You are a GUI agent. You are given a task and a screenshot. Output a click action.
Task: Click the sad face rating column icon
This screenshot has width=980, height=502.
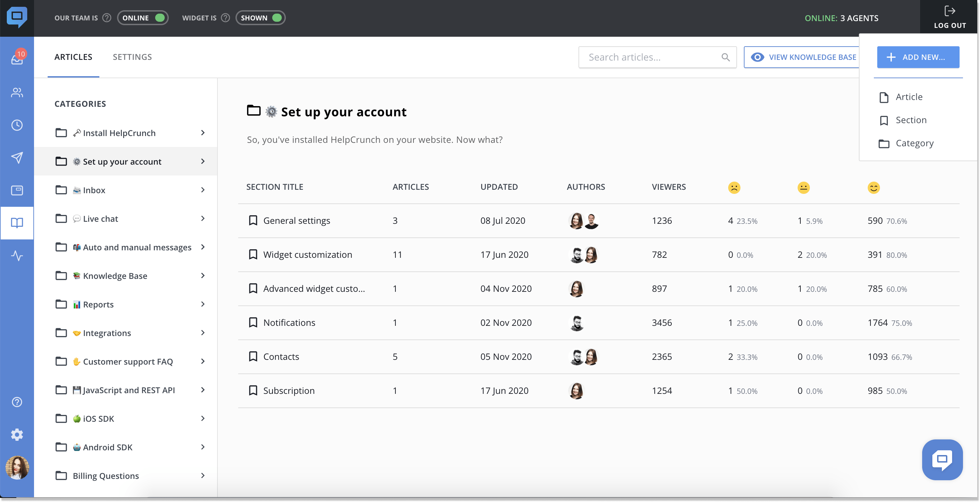tap(734, 187)
